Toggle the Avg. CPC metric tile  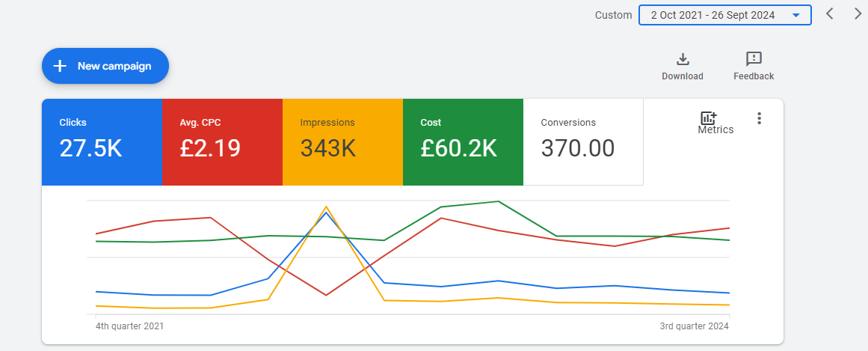click(x=223, y=142)
